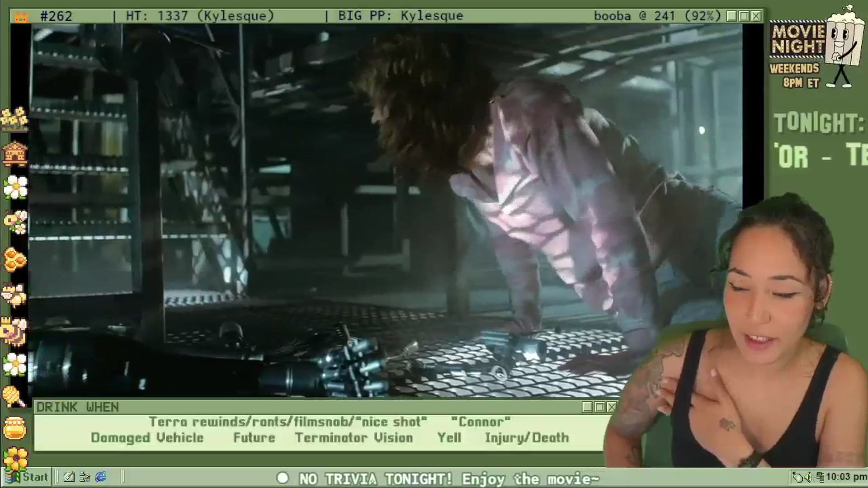This screenshot has height=488, width=868.
Task: Maximize the DRINK WHEN window
Action: [599, 407]
